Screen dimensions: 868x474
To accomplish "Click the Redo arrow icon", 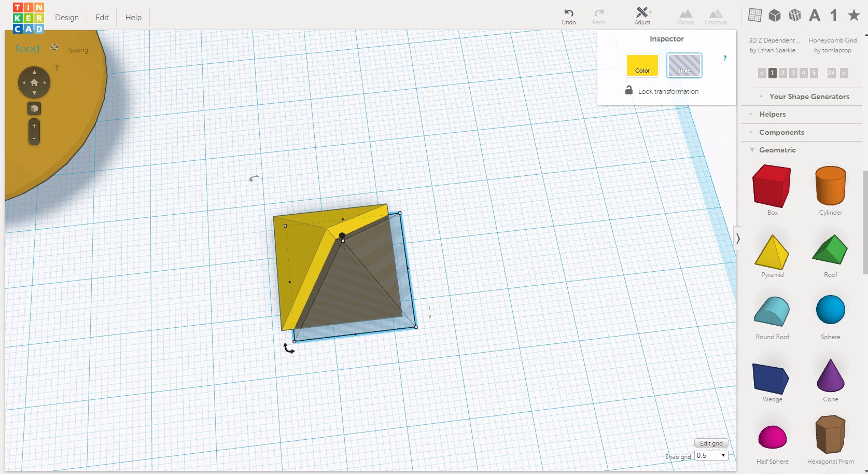I will click(599, 13).
